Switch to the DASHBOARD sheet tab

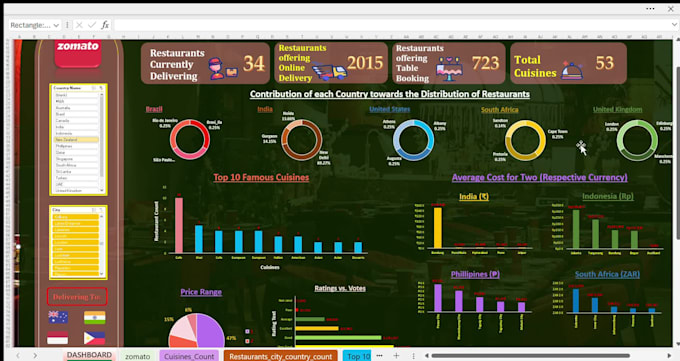89,355
